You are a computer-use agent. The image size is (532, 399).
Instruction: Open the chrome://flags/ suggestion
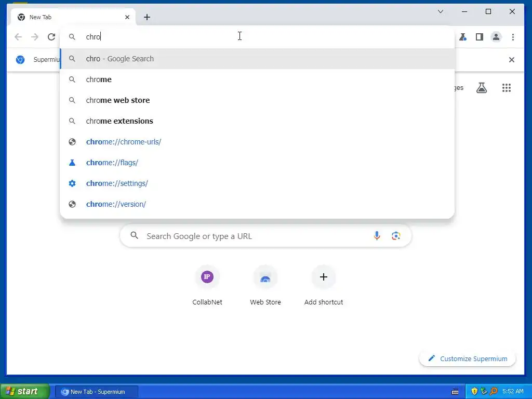(x=257, y=163)
